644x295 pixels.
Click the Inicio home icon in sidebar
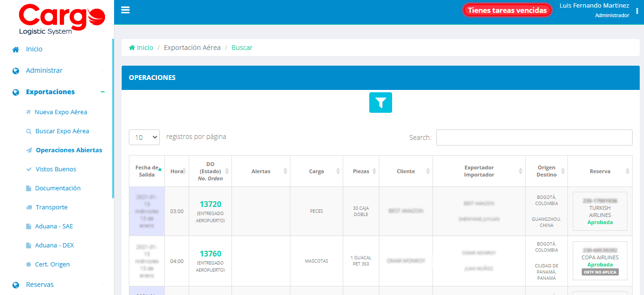[15, 49]
